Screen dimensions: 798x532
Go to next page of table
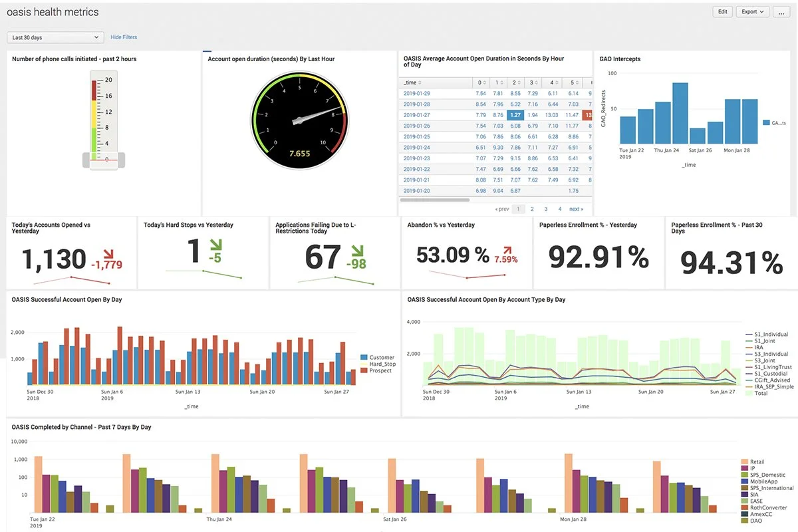pos(576,209)
